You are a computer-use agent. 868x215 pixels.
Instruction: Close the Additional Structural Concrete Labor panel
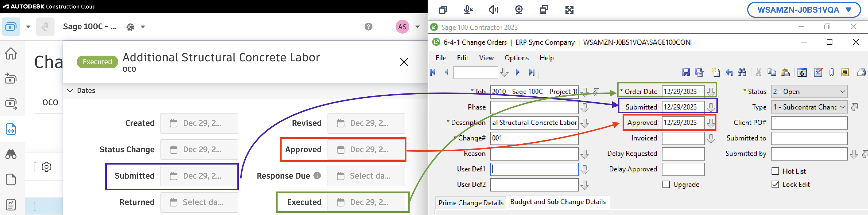pyautogui.click(x=404, y=62)
